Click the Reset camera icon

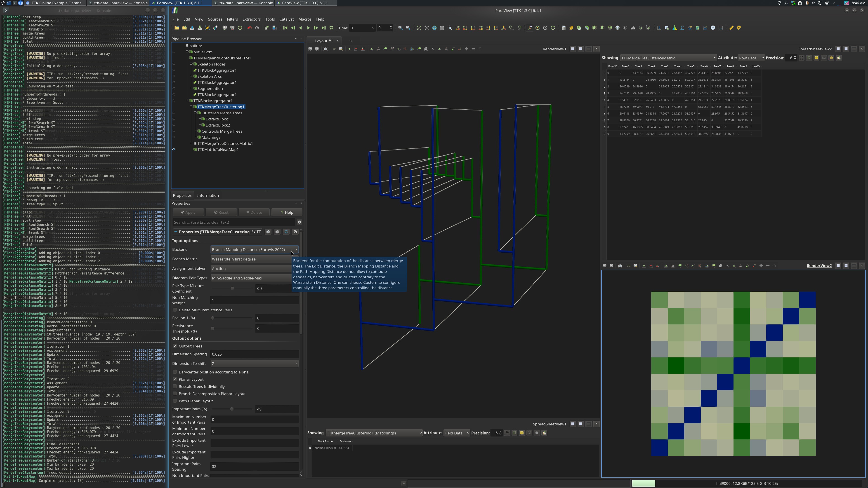click(419, 28)
